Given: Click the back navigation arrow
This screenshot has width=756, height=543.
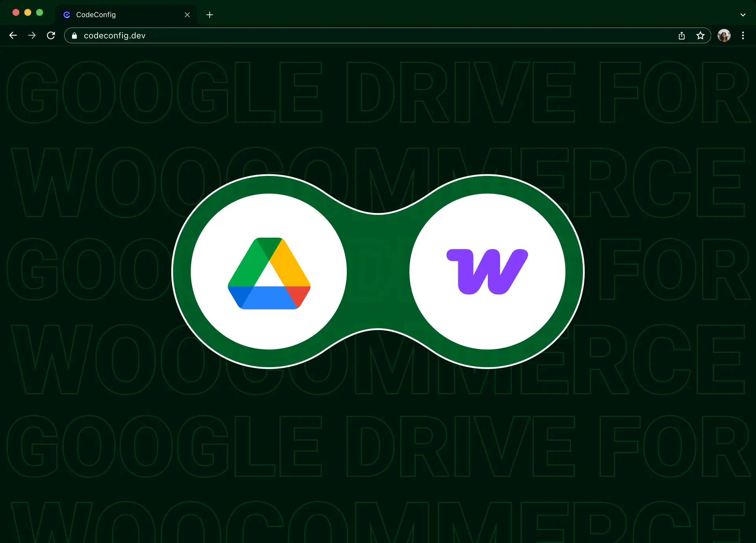Looking at the screenshot, I should 13,35.
